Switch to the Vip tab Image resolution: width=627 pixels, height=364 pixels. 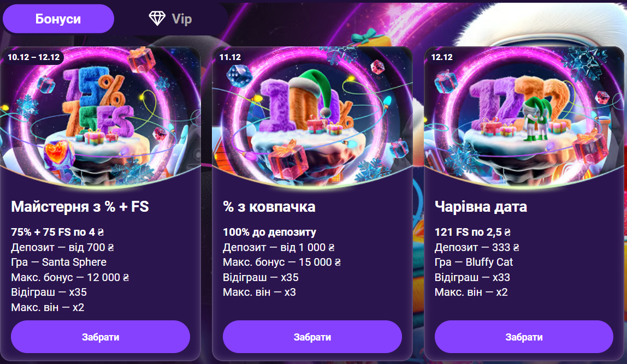coord(170,19)
